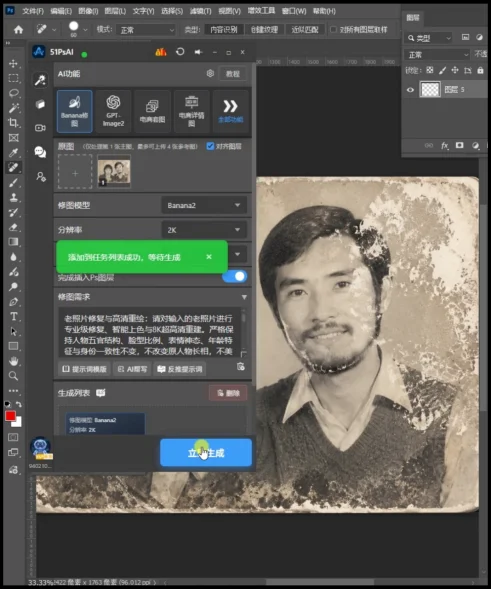Select the Lasso tool
The width and height of the screenshot is (492, 589).
14,93
